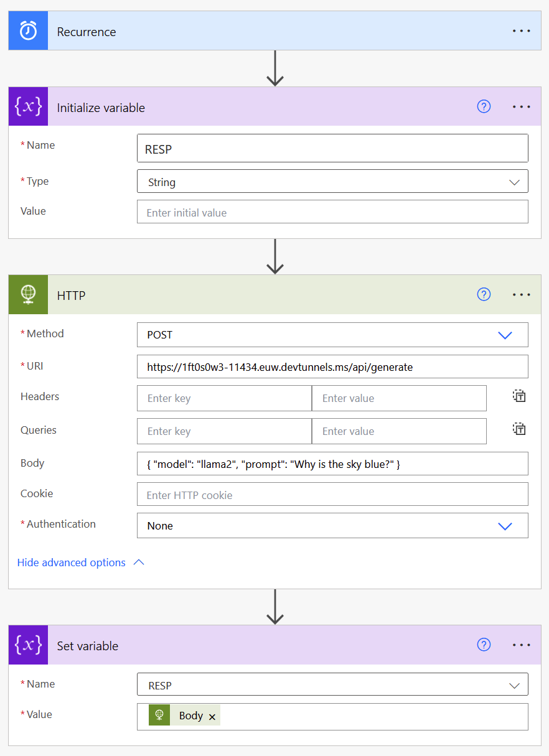Open help icon on Set variable card
This screenshot has width=549, height=756.
[484, 645]
